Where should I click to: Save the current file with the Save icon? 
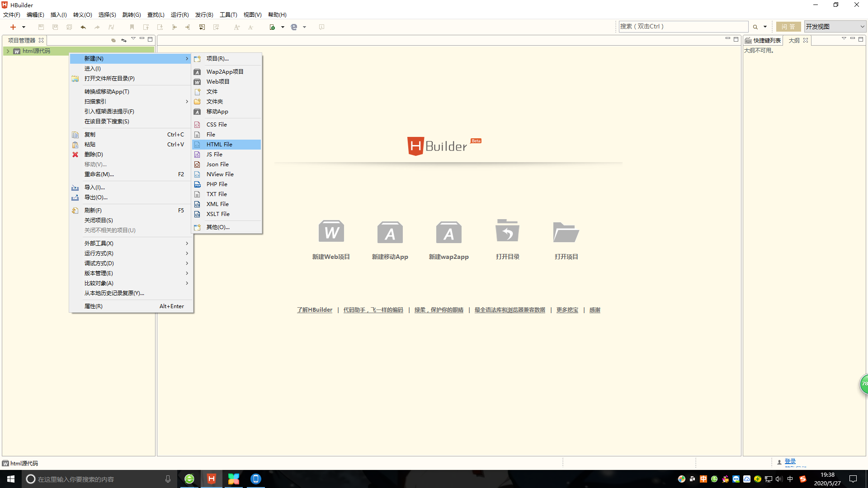pyautogui.click(x=41, y=27)
